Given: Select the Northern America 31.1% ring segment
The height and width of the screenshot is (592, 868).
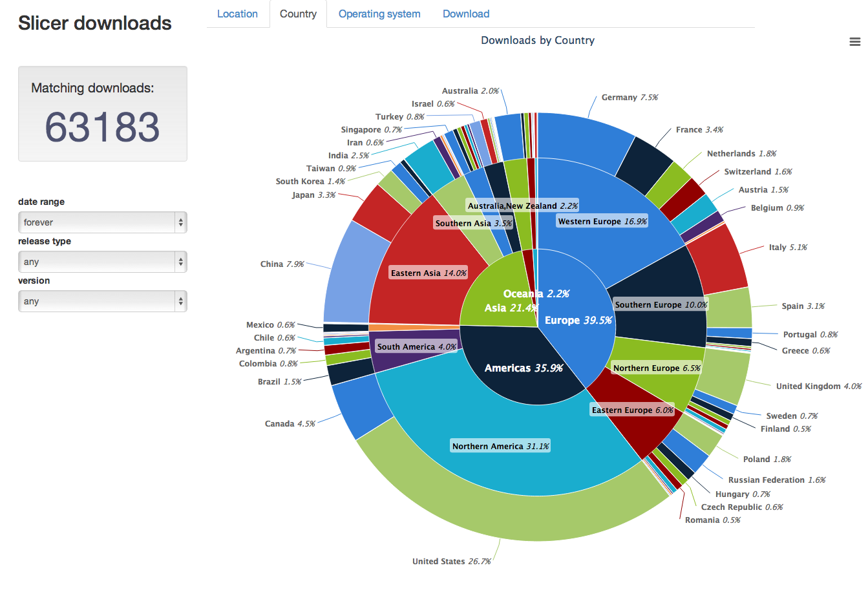Looking at the screenshot, I should (501, 447).
